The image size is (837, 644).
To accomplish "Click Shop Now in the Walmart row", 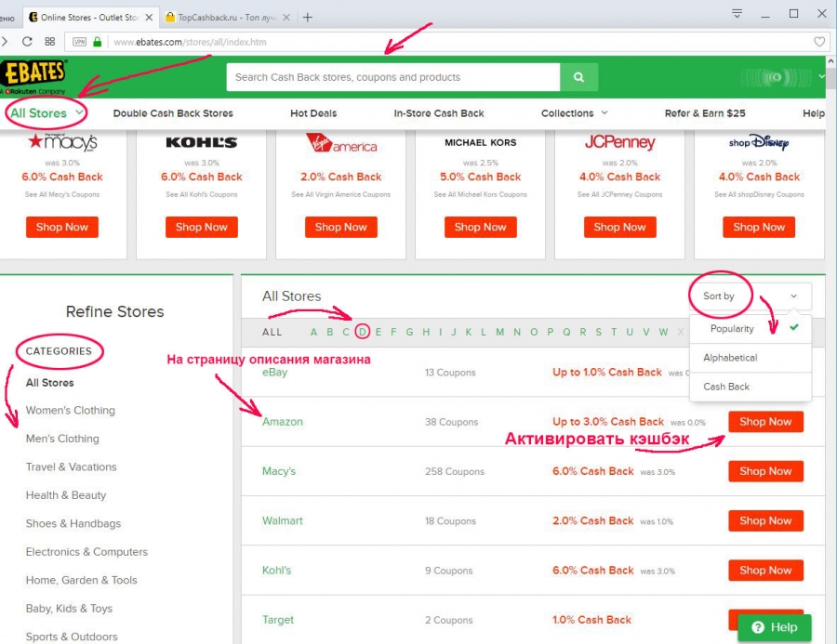I will (x=765, y=520).
